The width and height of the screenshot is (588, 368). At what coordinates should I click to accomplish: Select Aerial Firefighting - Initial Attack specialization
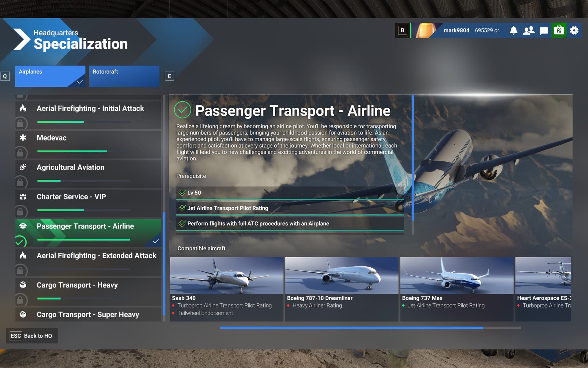88,115
